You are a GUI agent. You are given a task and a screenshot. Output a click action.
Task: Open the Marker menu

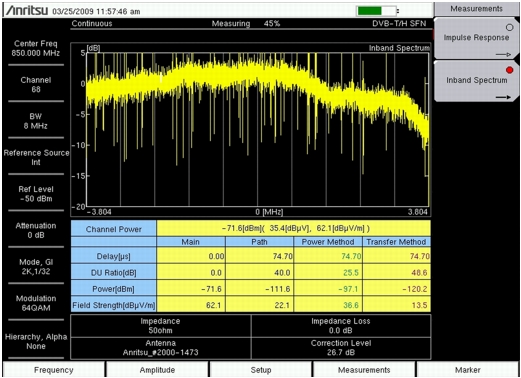click(x=468, y=370)
